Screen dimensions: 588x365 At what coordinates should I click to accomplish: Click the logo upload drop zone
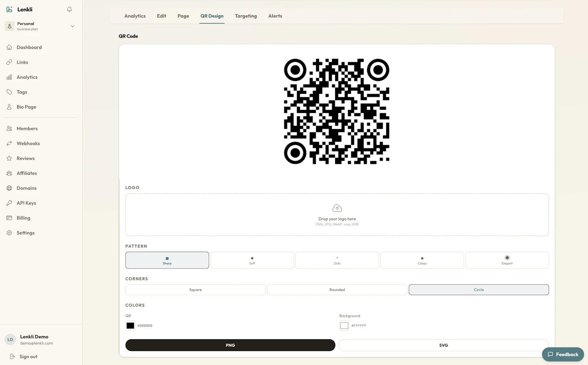pyautogui.click(x=337, y=215)
